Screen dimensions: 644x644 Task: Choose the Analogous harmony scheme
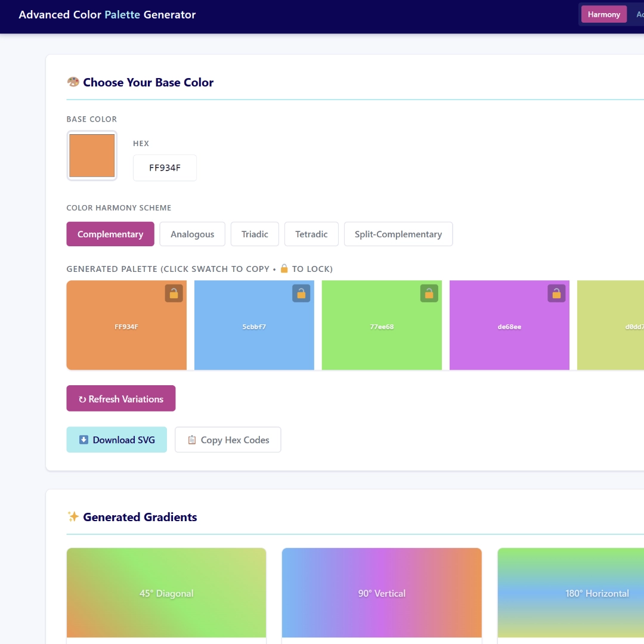[x=192, y=234]
